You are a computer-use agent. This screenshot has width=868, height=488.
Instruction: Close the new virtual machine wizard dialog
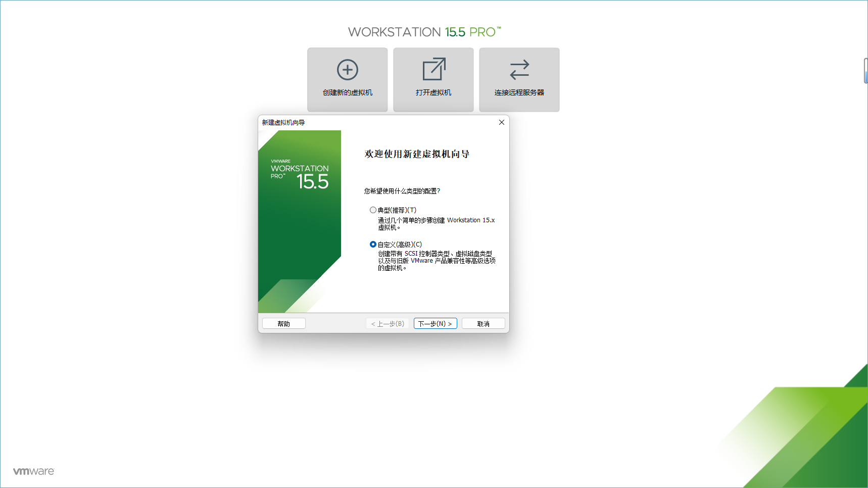(x=502, y=122)
